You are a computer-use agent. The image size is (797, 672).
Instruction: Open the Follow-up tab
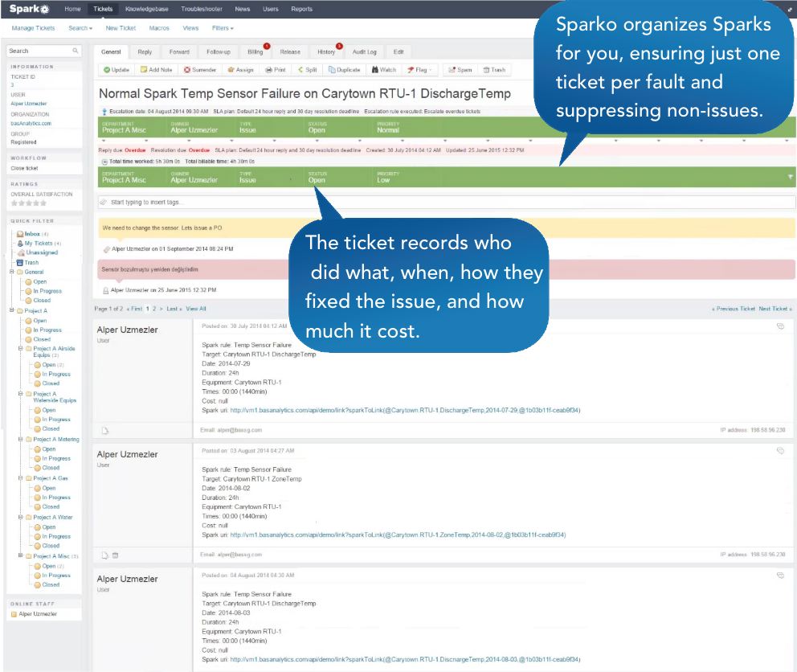(x=219, y=52)
